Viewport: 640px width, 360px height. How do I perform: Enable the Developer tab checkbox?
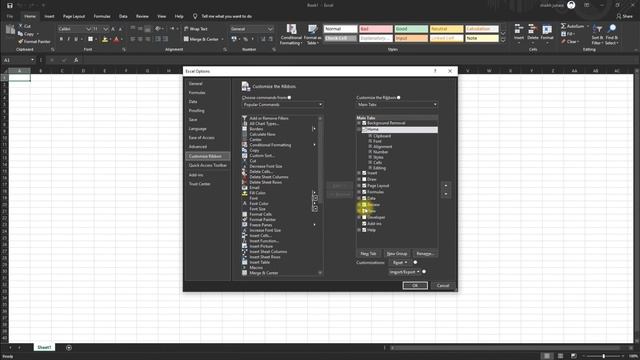pyautogui.click(x=364, y=217)
